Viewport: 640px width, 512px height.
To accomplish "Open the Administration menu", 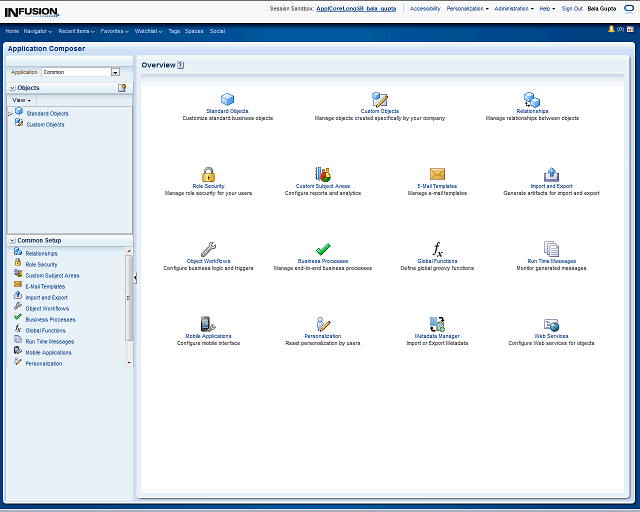I will pos(514,8).
